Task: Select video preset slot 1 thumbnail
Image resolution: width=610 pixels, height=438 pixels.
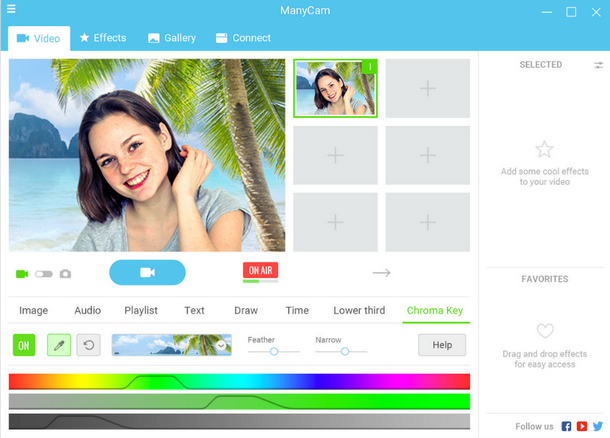Action: coord(335,88)
